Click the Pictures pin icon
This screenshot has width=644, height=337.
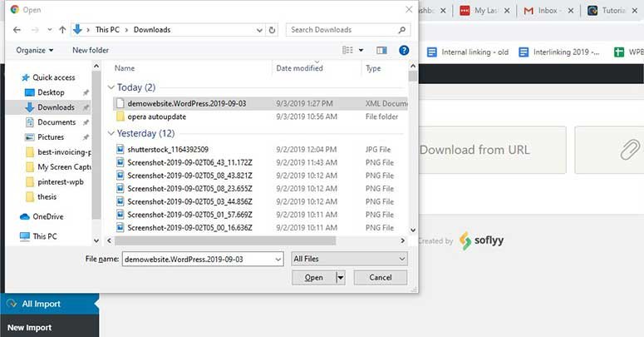(86, 137)
